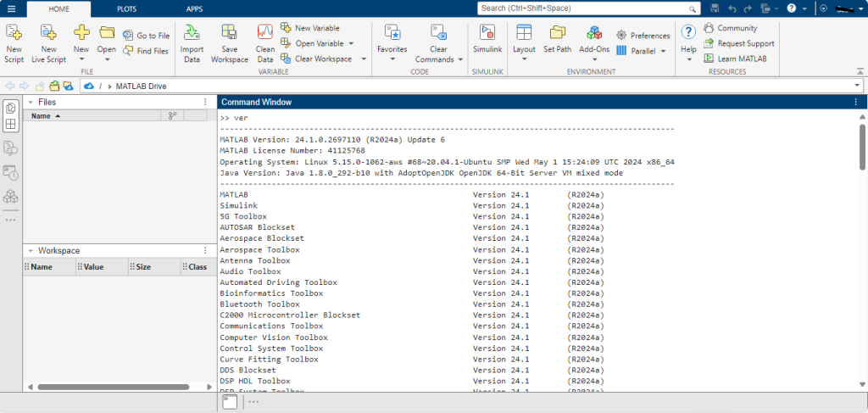Expand the Clear Commands dropdown arrow
Viewport: 868px width, 413px height.
tap(460, 59)
